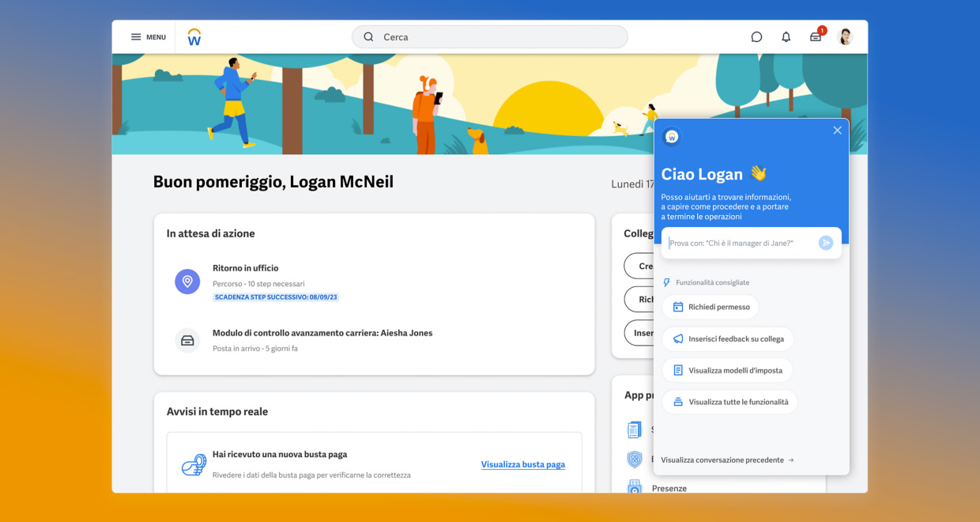Open the inbox icon with red badge
This screenshot has height=522, width=980.
coord(816,37)
